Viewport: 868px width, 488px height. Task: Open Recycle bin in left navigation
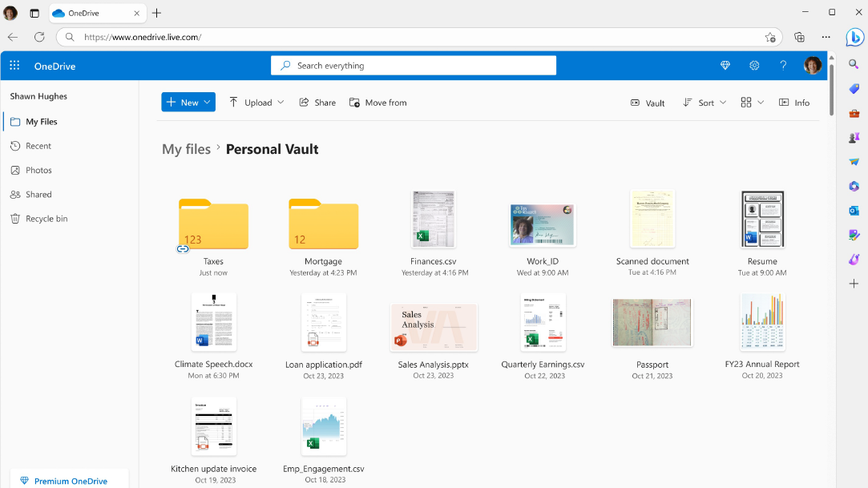coord(46,219)
